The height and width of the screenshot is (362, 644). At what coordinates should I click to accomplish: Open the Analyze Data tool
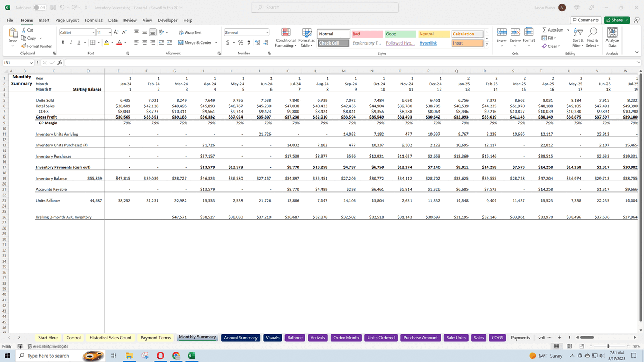tap(613, 38)
